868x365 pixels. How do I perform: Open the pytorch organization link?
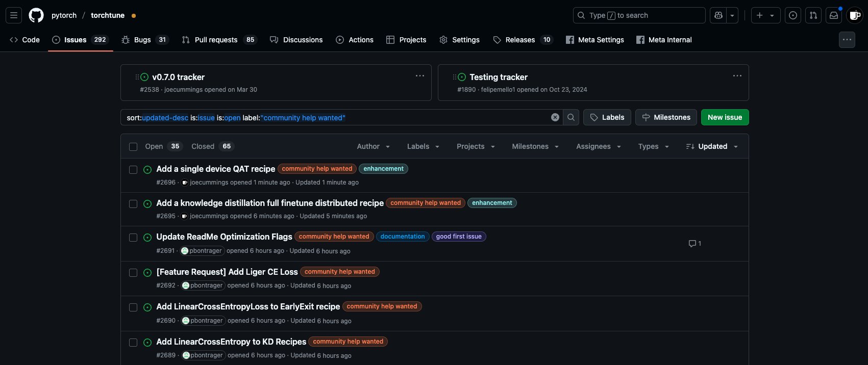tap(64, 15)
